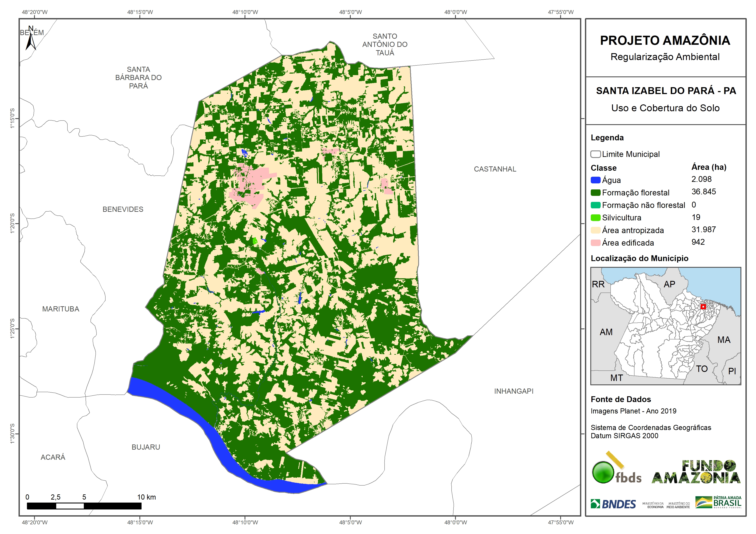Click the Pátria Amada Brasil logo
Image resolution: width=756 pixels, height=534 pixels.
click(719, 502)
